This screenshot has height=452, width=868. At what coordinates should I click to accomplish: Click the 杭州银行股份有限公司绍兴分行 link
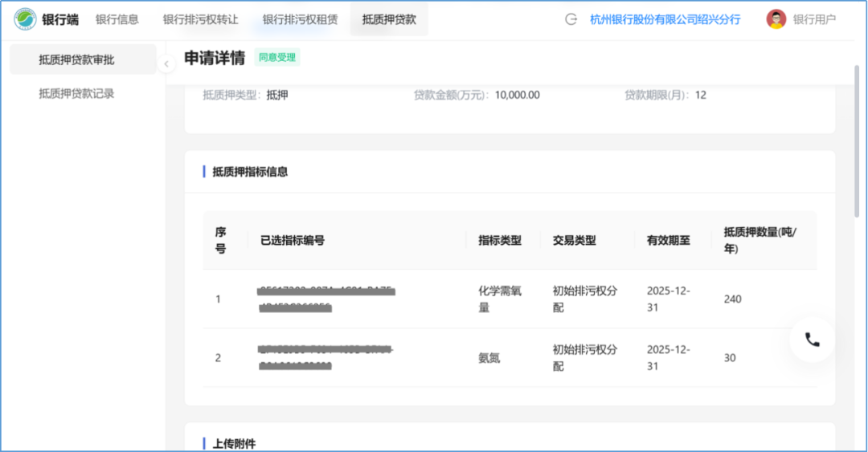(665, 19)
